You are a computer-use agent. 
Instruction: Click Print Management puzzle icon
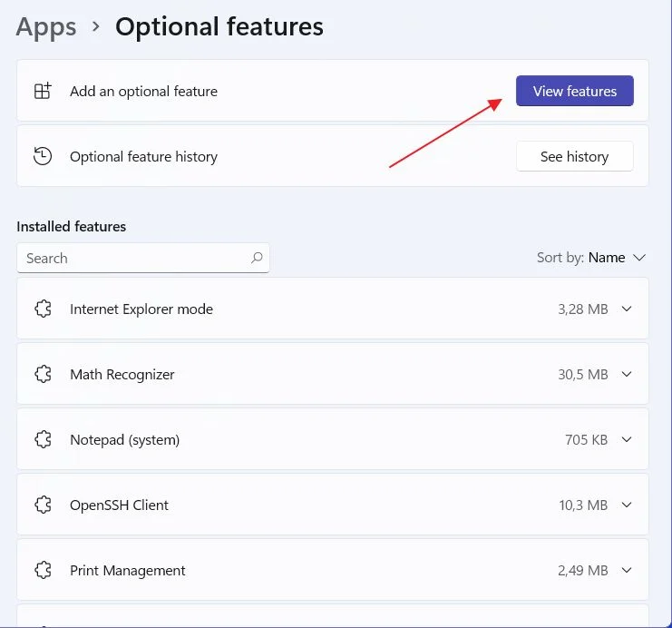pyautogui.click(x=43, y=570)
